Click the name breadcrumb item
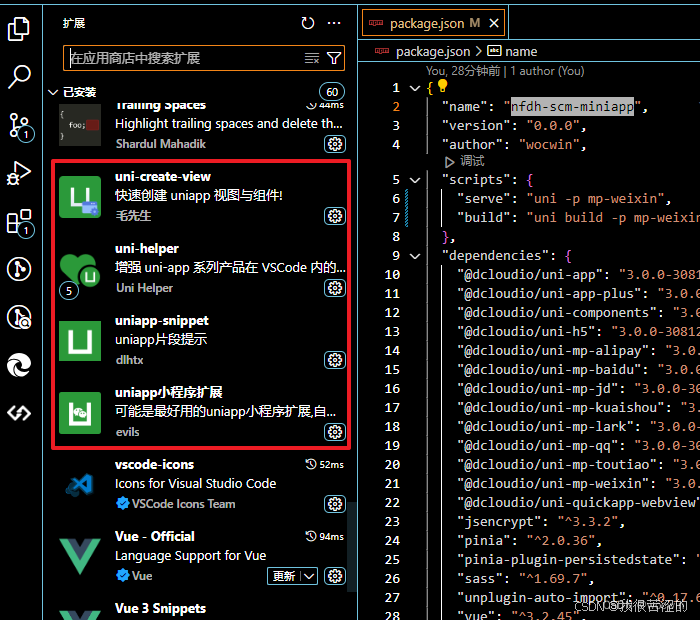The image size is (700, 620). 521,52
